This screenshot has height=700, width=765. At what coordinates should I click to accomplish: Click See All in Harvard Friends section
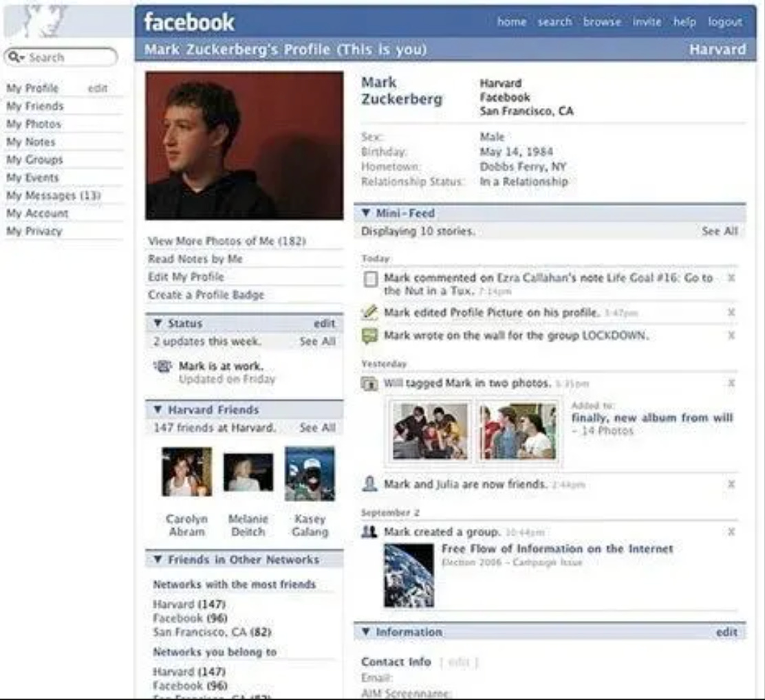point(318,427)
